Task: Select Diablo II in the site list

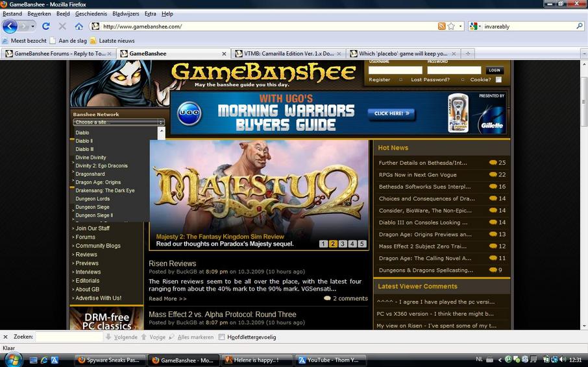Action: (x=84, y=141)
